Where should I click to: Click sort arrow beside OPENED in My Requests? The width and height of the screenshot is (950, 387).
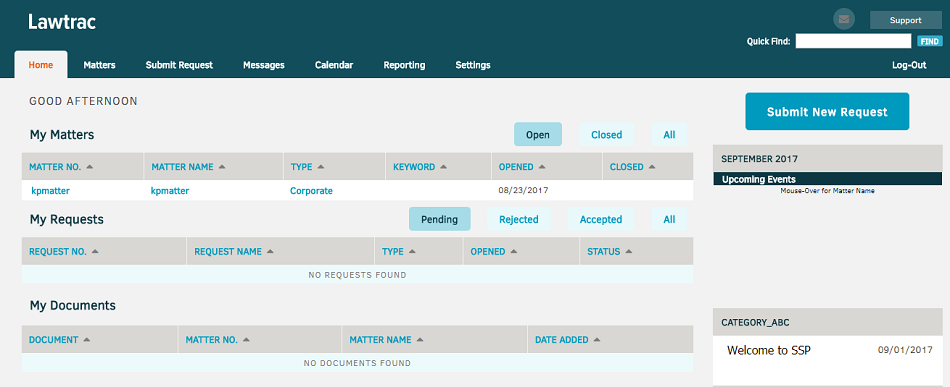514,251
